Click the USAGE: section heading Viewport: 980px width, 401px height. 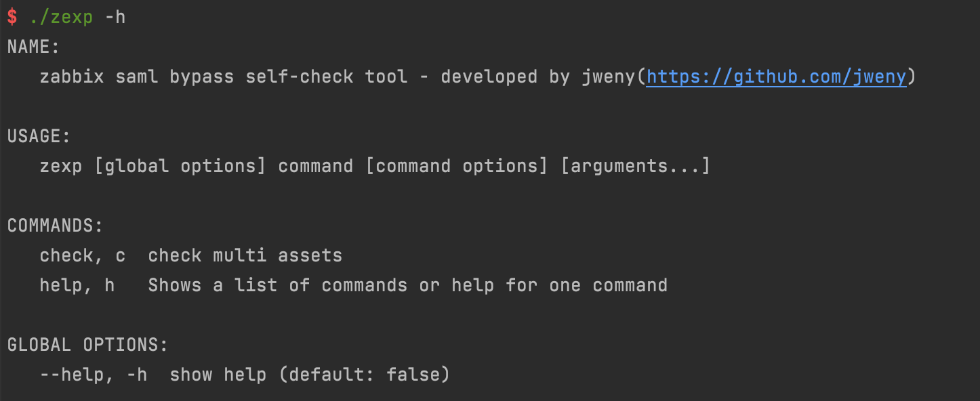pos(39,137)
